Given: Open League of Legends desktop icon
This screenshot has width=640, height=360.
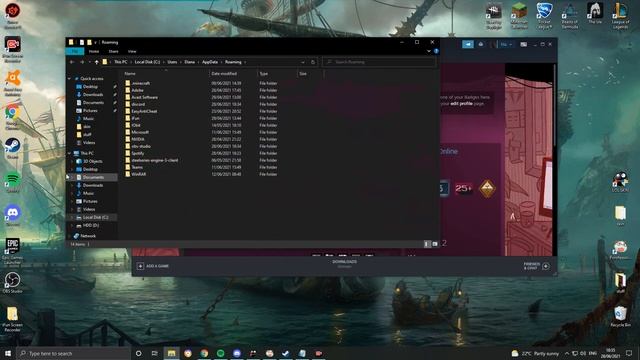Looking at the screenshot, I should tap(620, 16).
